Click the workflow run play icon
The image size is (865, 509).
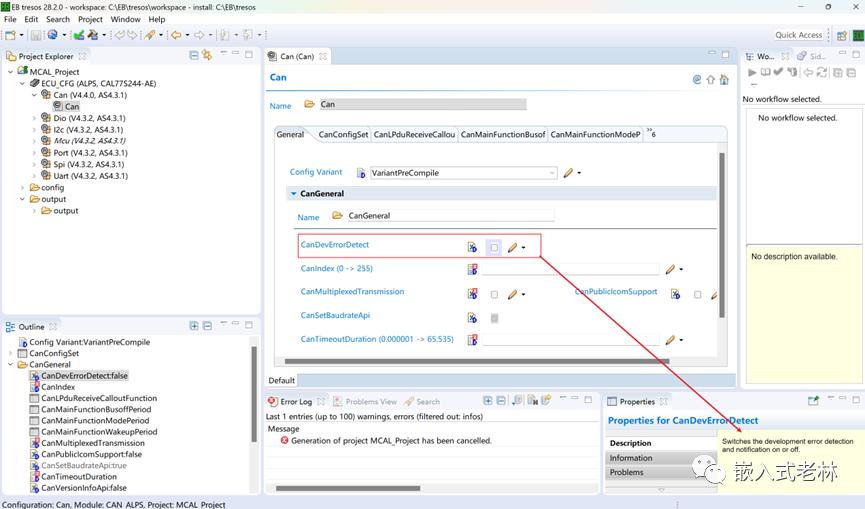coord(751,72)
